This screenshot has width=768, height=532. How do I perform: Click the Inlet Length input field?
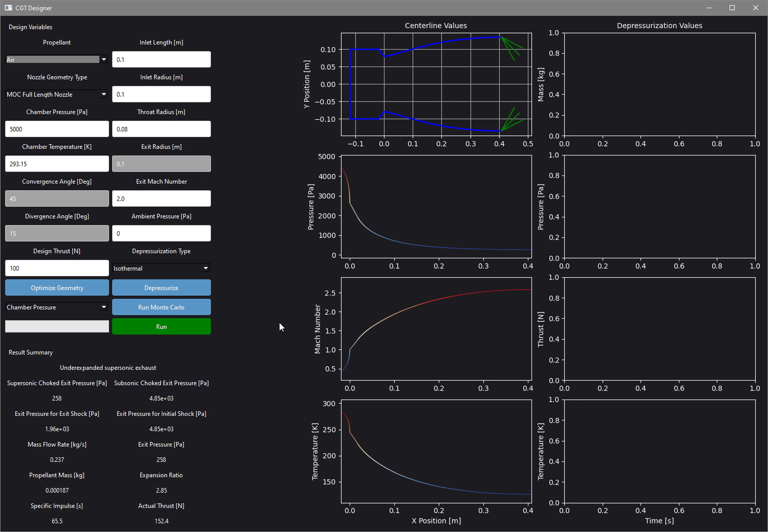pyautogui.click(x=161, y=59)
